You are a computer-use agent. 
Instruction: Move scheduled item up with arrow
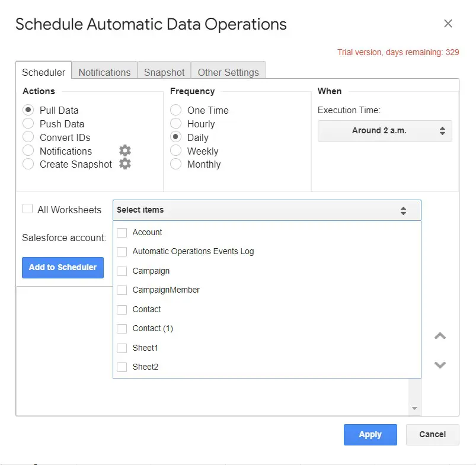(440, 336)
